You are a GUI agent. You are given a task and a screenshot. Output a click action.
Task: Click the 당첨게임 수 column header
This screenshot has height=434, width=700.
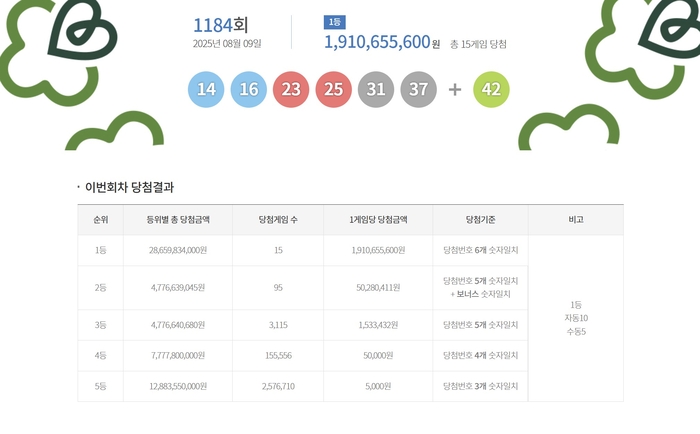pos(277,220)
